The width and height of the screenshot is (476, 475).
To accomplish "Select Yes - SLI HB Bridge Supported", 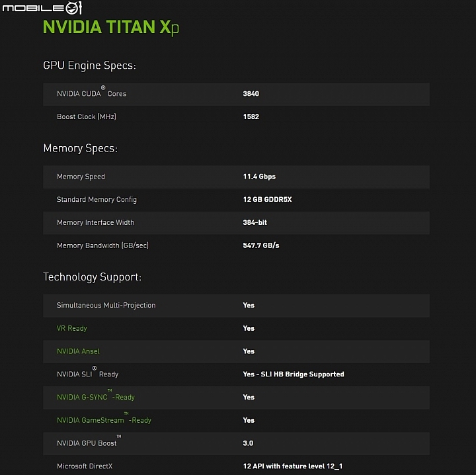I will [x=294, y=374].
